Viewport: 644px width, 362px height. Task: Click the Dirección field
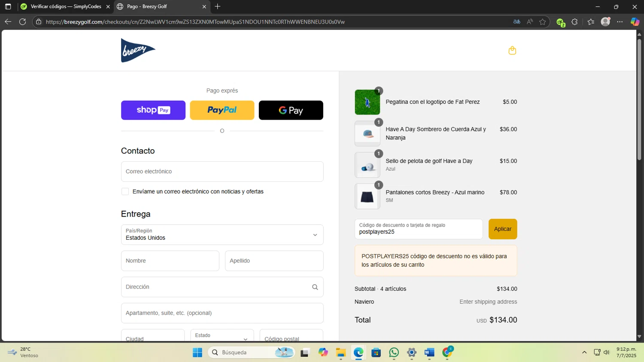pyautogui.click(x=222, y=287)
